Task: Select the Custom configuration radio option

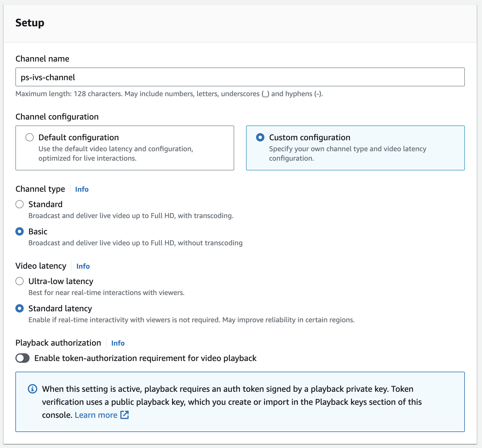Action: 260,137
